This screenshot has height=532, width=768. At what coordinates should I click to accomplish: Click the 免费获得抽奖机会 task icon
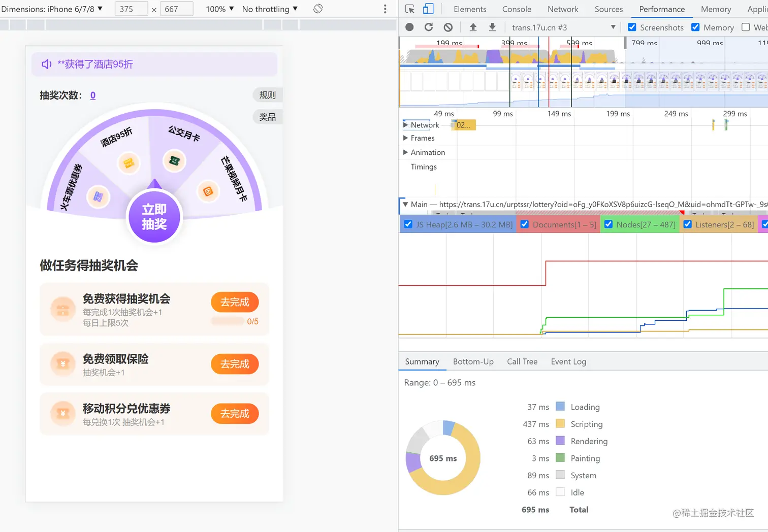[x=63, y=309]
